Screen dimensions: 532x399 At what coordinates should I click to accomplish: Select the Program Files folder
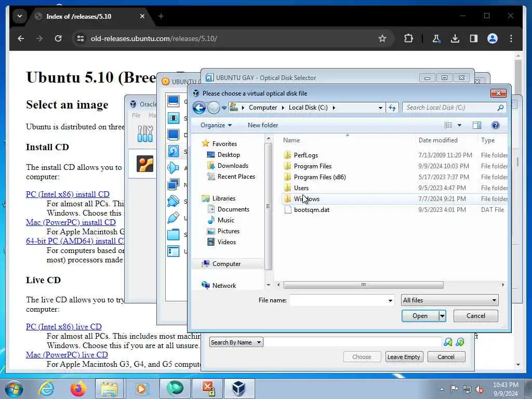pyautogui.click(x=312, y=166)
